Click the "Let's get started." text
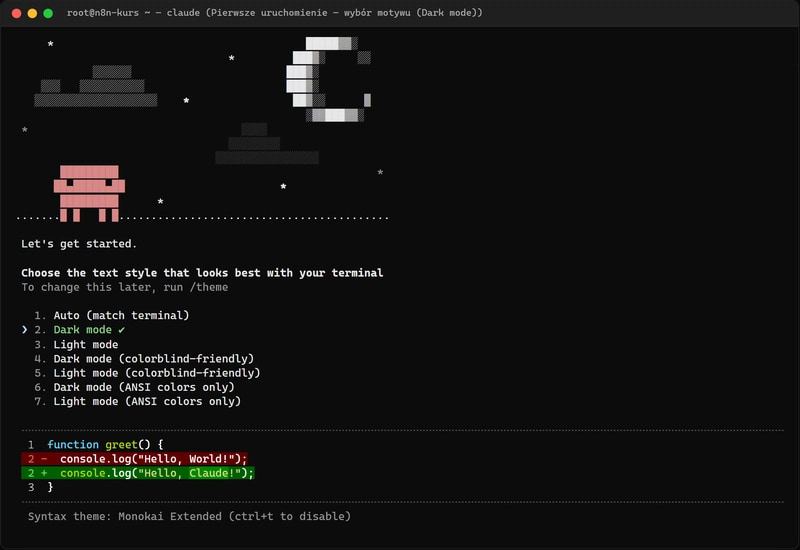 (x=79, y=244)
